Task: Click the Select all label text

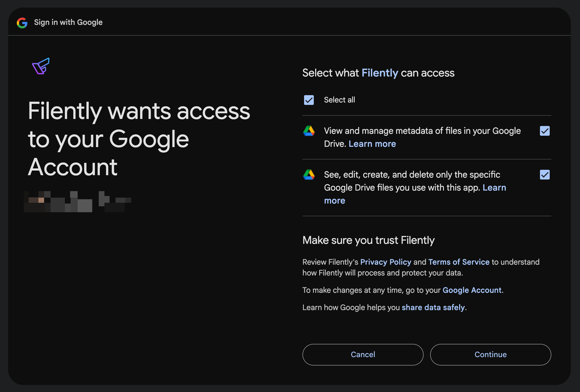Action: pos(340,100)
